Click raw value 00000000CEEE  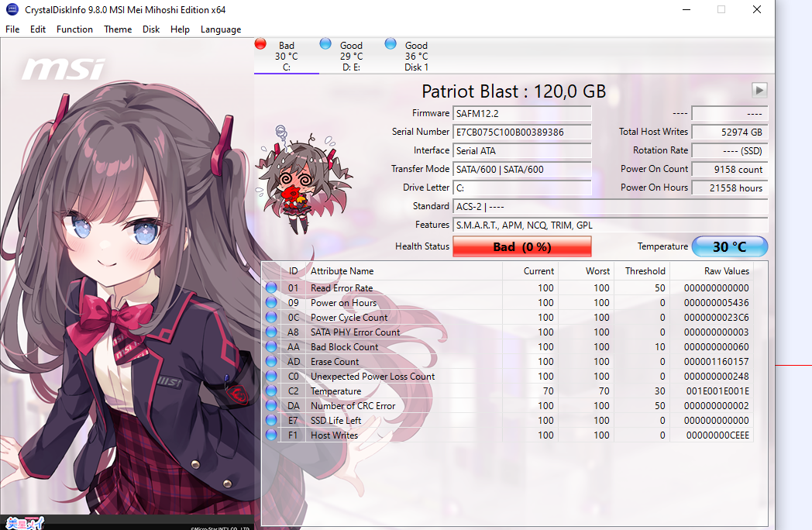[x=717, y=435]
